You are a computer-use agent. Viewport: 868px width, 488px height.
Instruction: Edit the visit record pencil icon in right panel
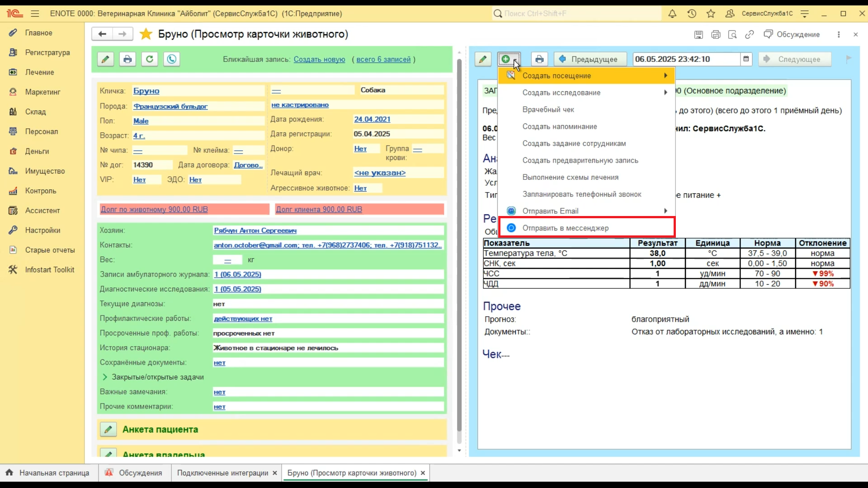click(483, 59)
